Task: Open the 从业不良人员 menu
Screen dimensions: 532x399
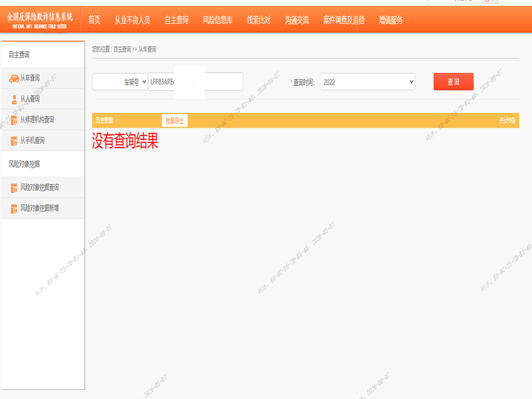Action: click(x=132, y=20)
